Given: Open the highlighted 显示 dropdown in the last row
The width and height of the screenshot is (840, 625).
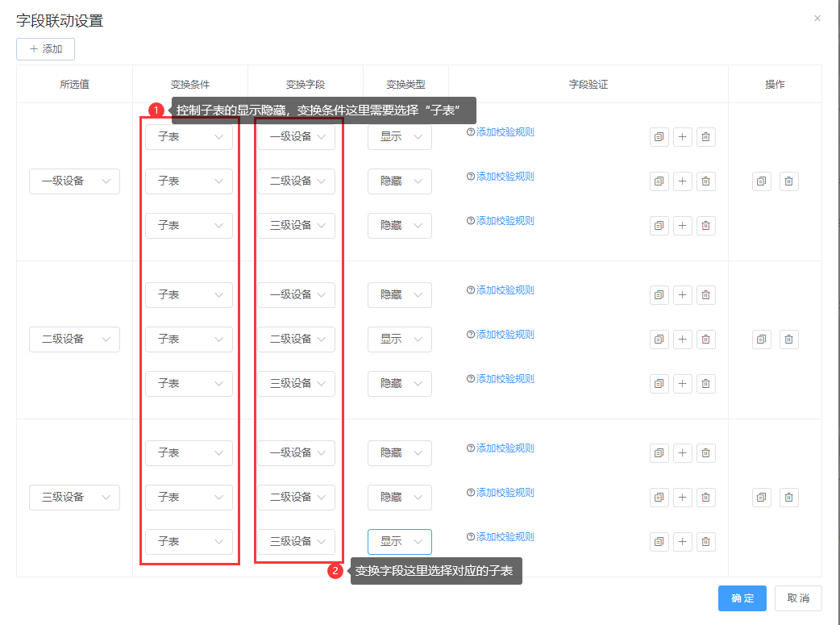Looking at the screenshot, I should (400, 542).
